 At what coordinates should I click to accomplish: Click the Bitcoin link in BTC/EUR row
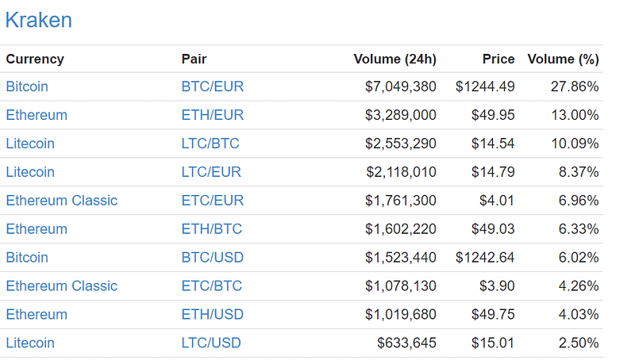point(27,86)
